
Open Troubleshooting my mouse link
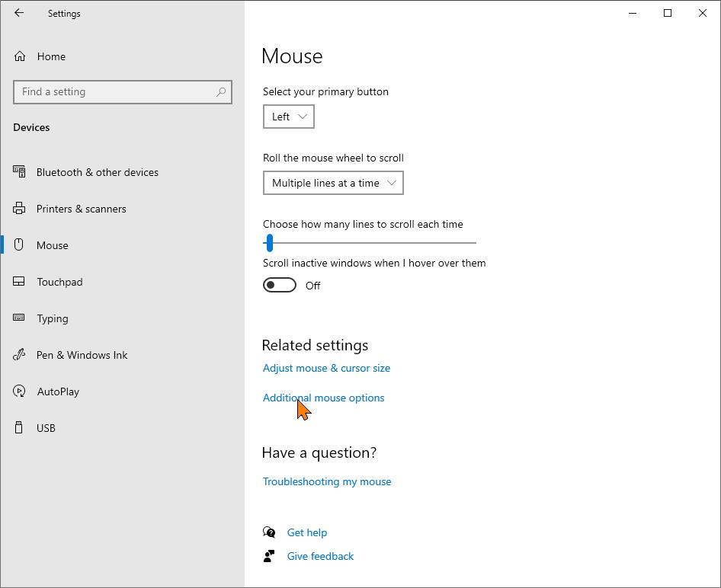click(327, 481)
